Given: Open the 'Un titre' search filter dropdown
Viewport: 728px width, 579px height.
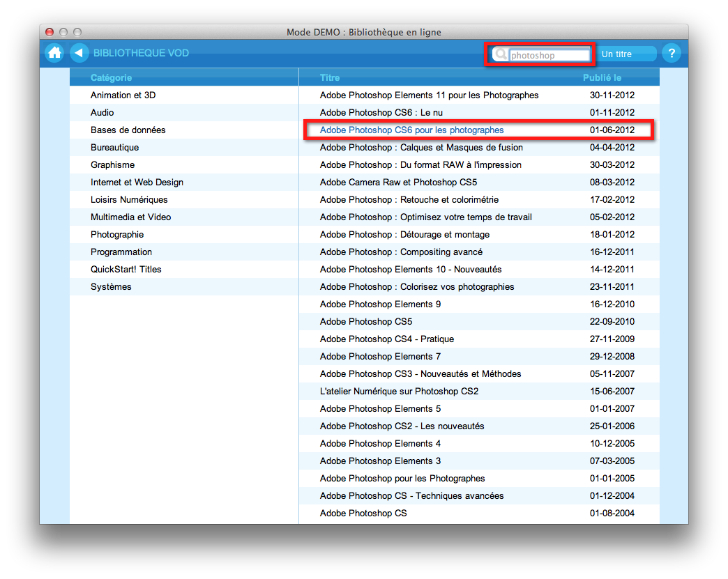Looking at the screenshot, I should [626, 54].
